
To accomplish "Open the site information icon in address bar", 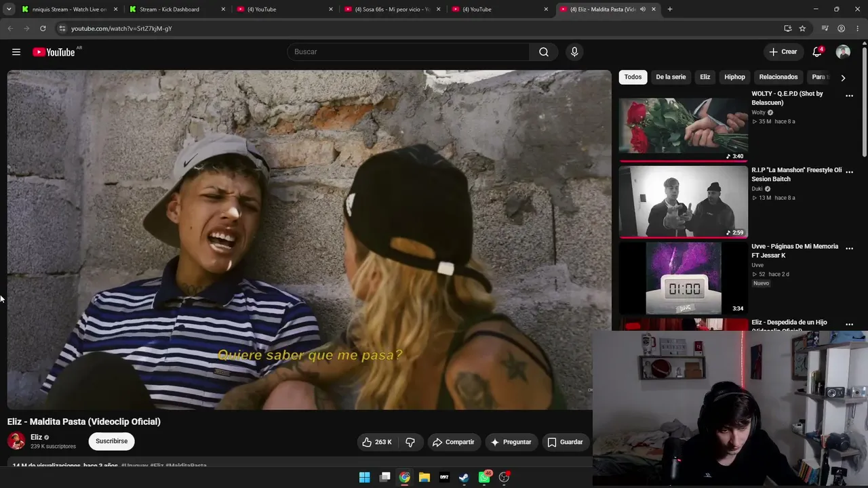I will (62, 28).
